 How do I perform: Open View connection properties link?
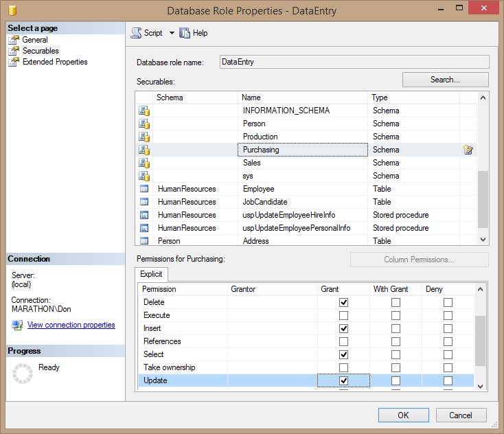[x=71, y=325]
